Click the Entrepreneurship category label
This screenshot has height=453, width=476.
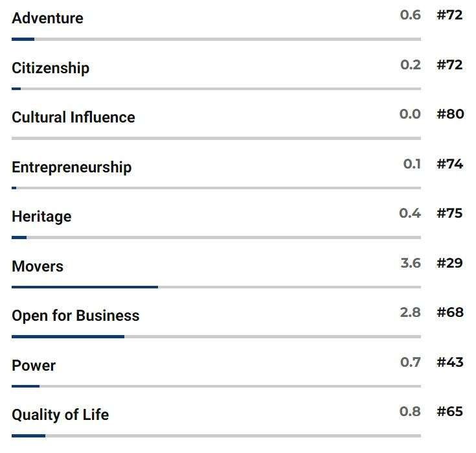pos(71,167)
